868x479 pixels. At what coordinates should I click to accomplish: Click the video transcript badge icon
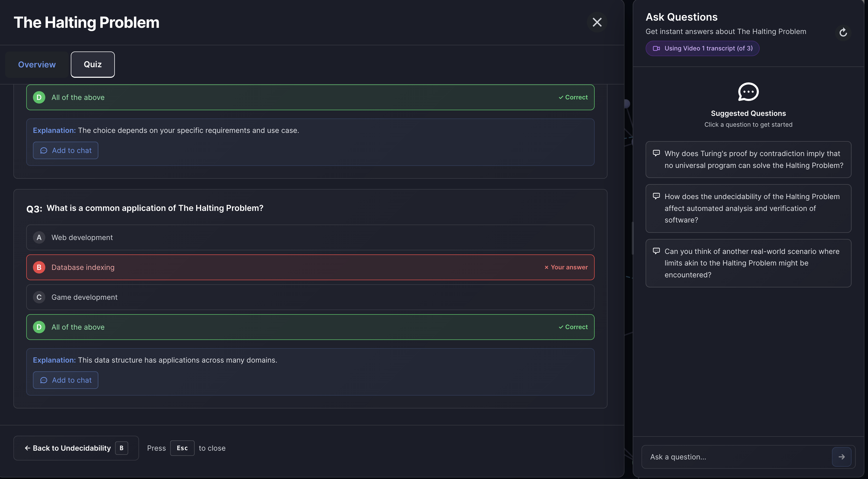[656, 48]
